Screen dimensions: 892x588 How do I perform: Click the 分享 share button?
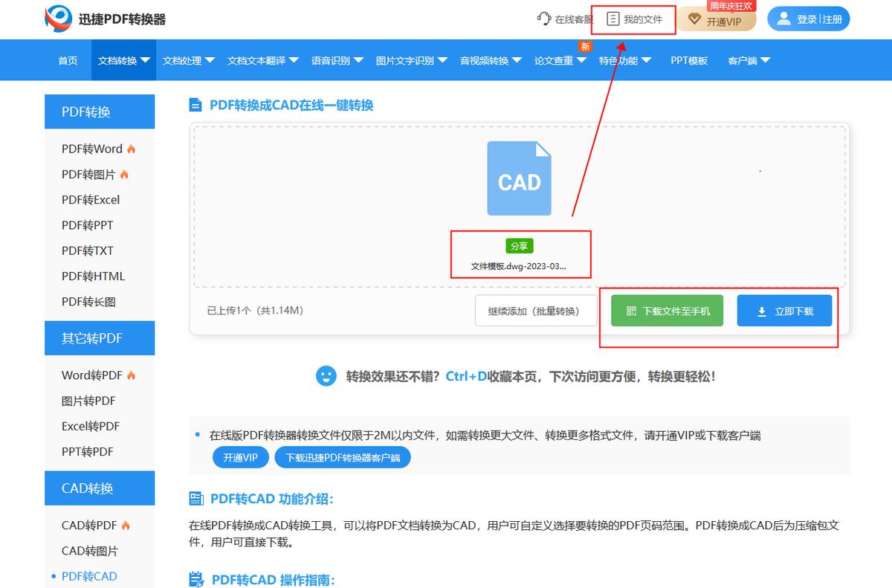tap(520, 245)
